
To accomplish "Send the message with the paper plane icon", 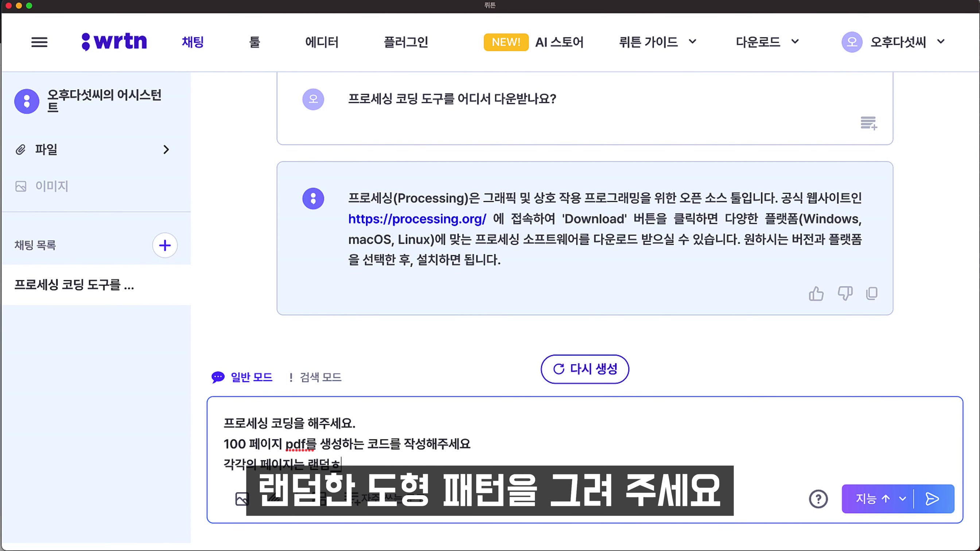I will [932, 499].
